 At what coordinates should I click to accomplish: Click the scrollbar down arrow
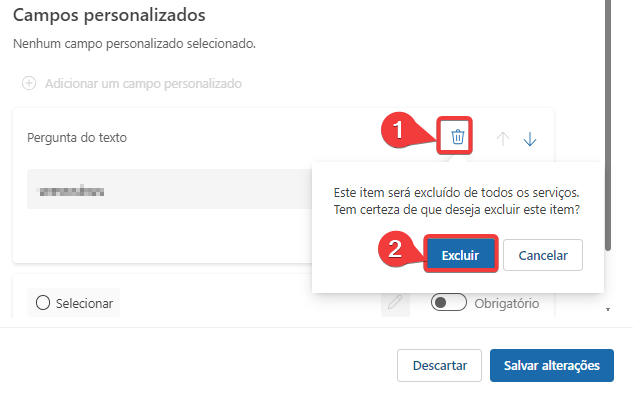[608, 310]
